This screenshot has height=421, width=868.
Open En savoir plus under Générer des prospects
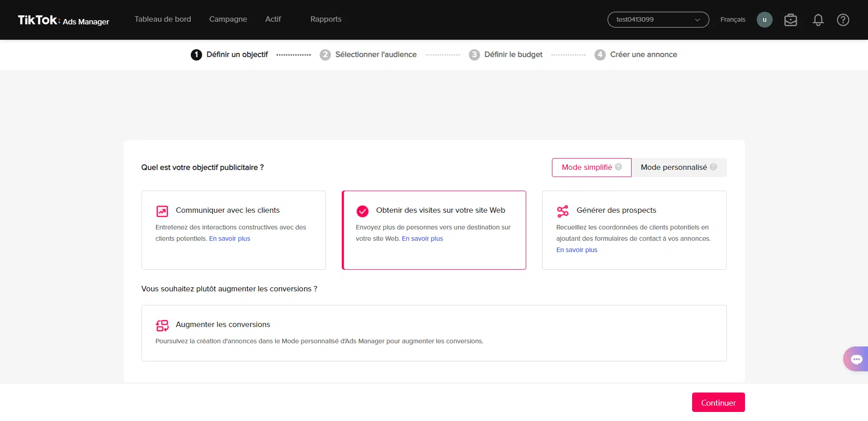tap(576, 250)
